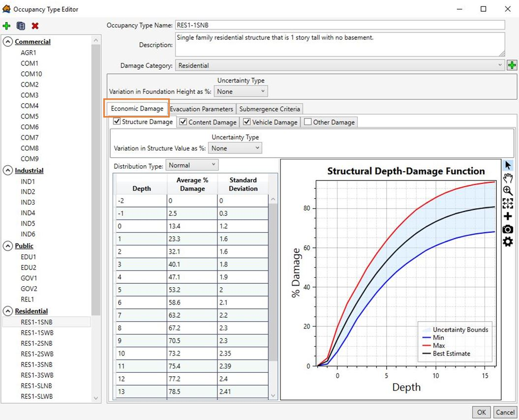Select GOV2 occupancy type

point(29,289)
